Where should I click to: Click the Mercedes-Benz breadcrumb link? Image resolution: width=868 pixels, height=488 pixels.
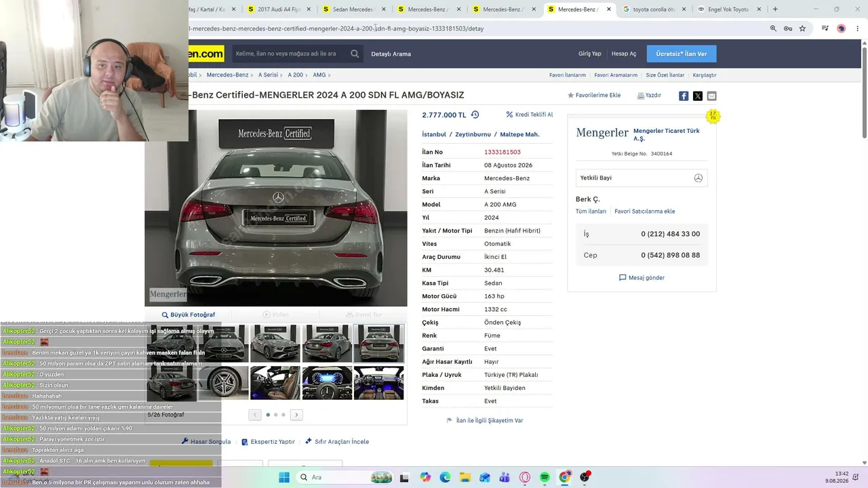coord(228,75)
